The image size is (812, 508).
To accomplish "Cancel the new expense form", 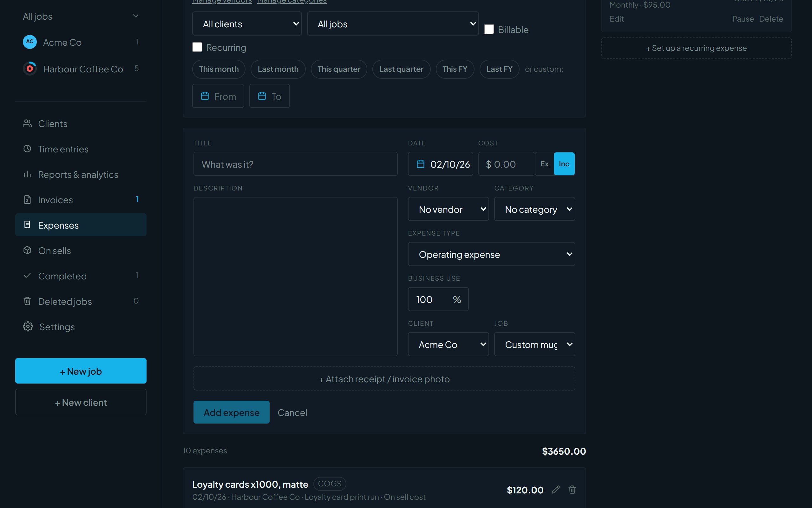I will pyautogui.click(x=292, y=412).
